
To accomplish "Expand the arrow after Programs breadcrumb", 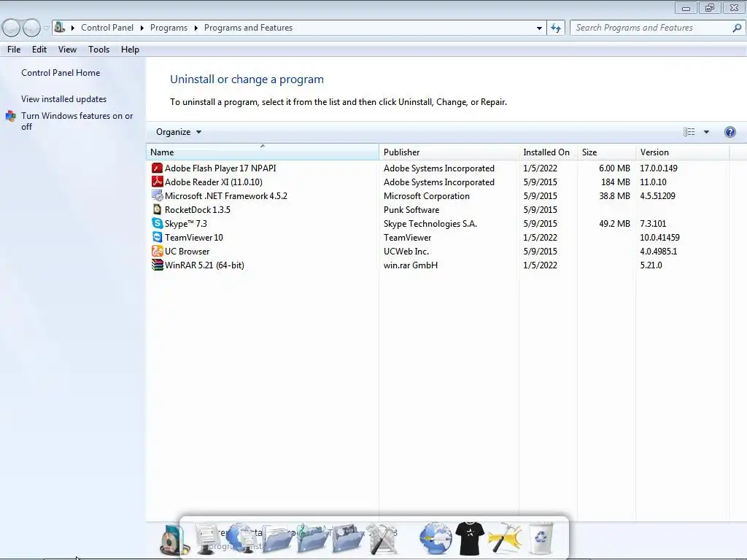I will point(196,28).
